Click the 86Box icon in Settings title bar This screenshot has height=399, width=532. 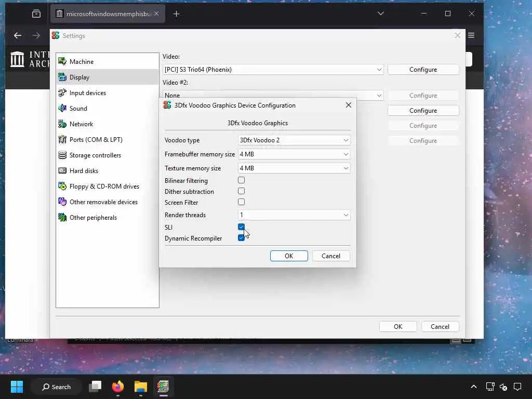point(56,36)
